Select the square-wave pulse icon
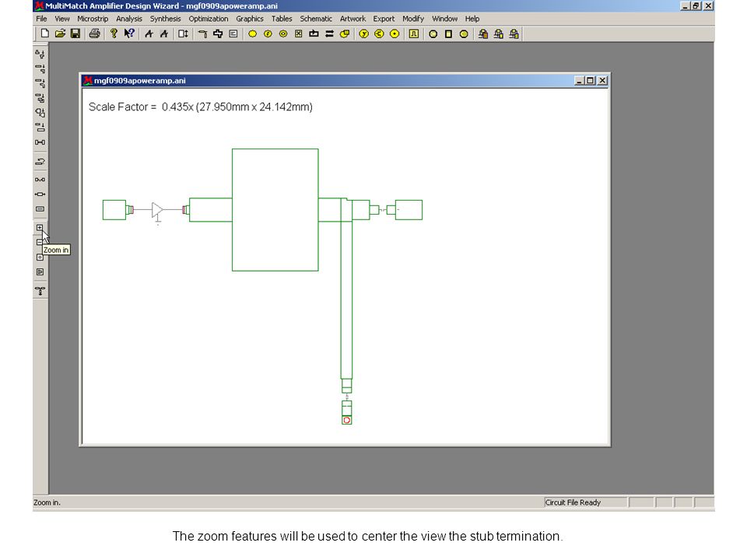 pyautogui.click(x=413, y=33)
